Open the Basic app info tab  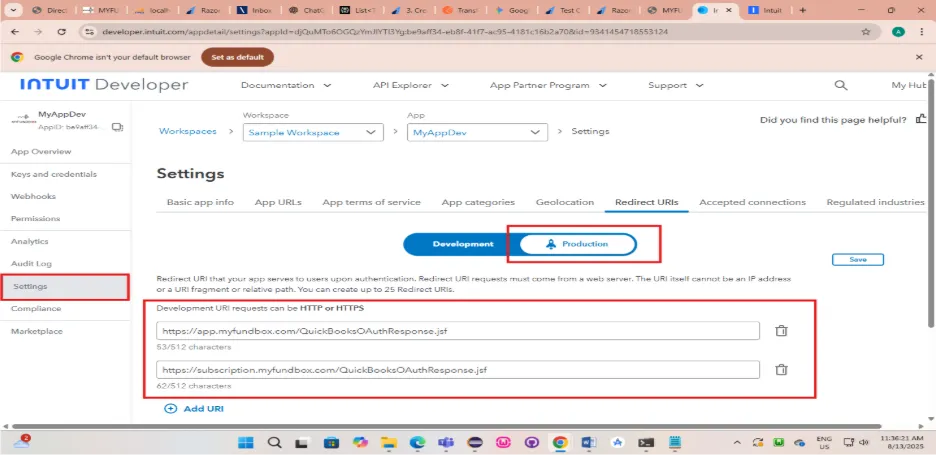point(200,202)
